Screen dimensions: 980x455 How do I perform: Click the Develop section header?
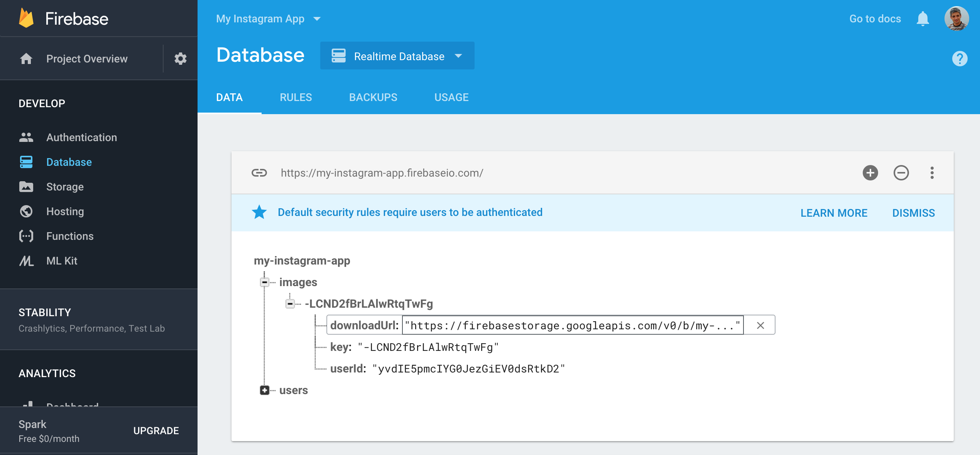point(42,103)
